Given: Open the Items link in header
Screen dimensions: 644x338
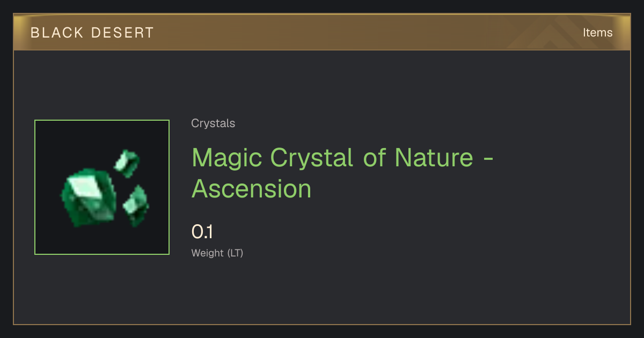Looking at the screenshot, I should click(x=597, y=33).
